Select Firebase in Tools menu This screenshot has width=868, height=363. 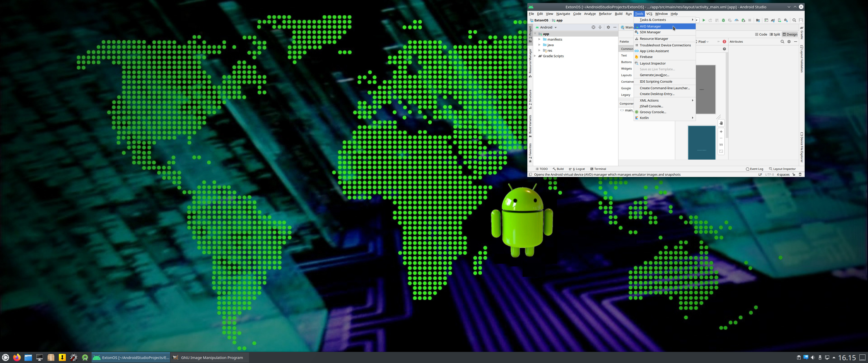(664, 57)
